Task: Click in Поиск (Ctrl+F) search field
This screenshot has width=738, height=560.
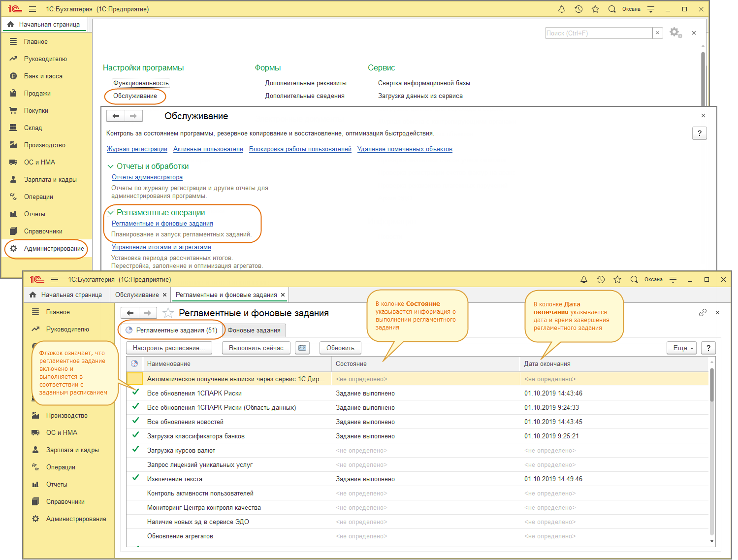Action: point(599,33)
